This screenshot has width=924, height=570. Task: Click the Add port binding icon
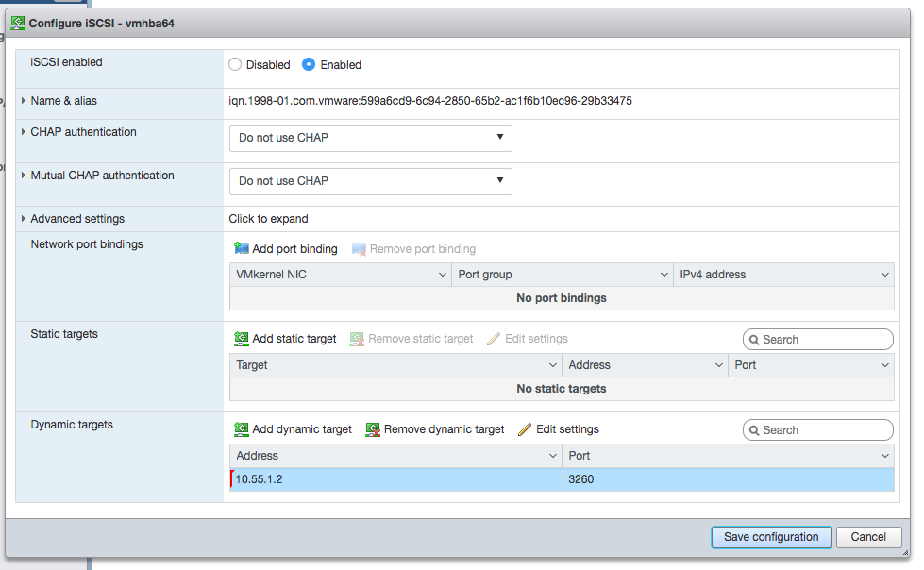coord(241,249)
